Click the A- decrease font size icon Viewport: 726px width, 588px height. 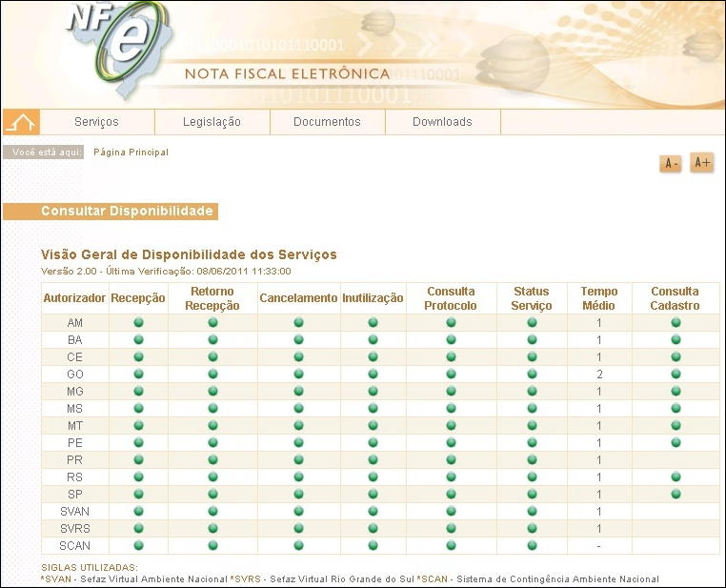pyautogui.click(x=671, y=164)
